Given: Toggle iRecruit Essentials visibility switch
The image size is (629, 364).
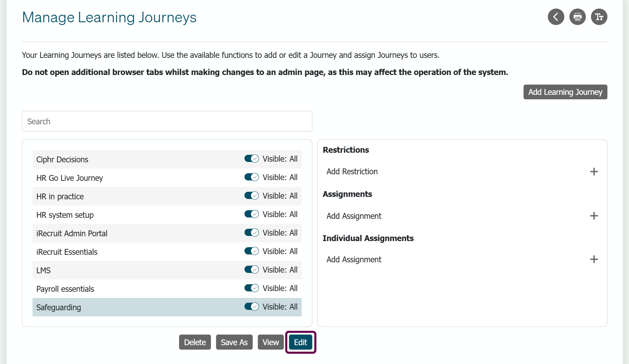Looking at the screenshot, I should tap(251, 251).
